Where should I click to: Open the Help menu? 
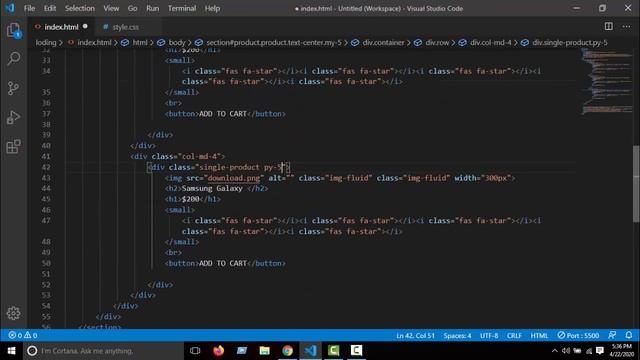(212, 8)
